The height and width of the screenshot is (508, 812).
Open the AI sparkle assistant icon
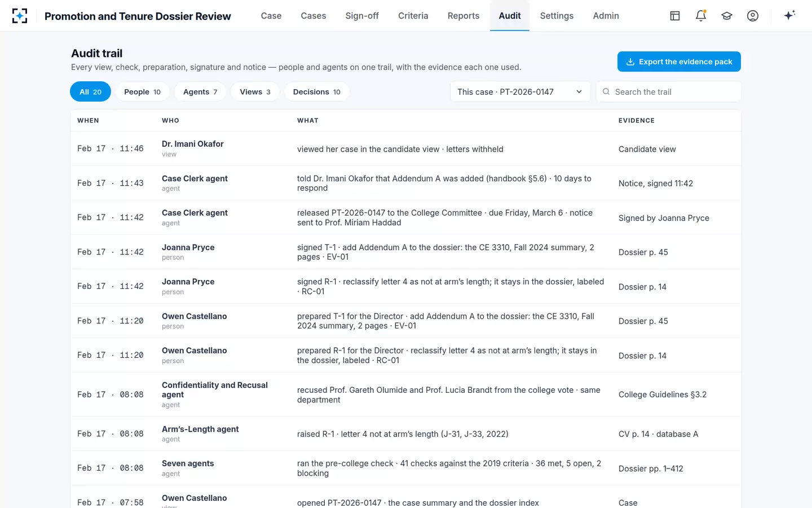pos(789,15)
